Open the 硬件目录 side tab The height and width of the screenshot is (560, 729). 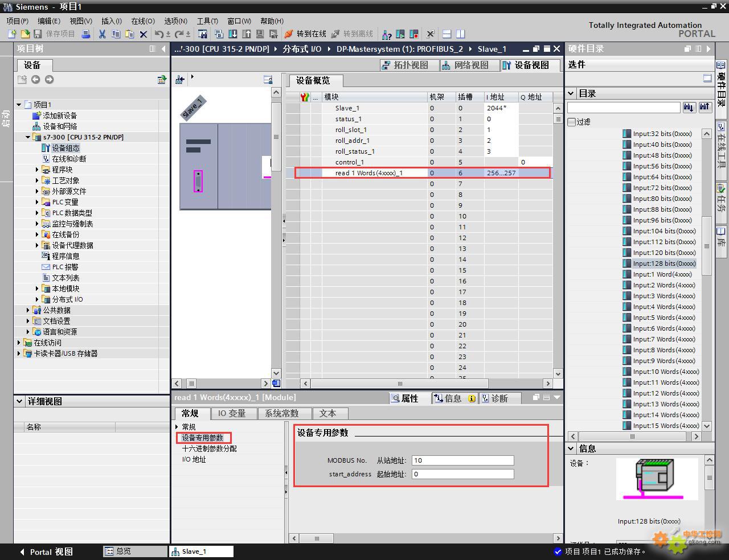[x=722, y=88]
